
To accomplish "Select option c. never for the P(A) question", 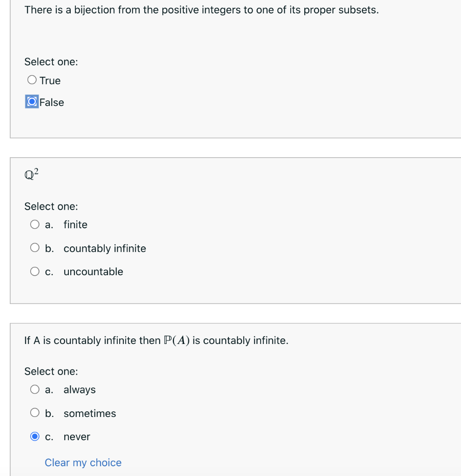I will [35, 436].
